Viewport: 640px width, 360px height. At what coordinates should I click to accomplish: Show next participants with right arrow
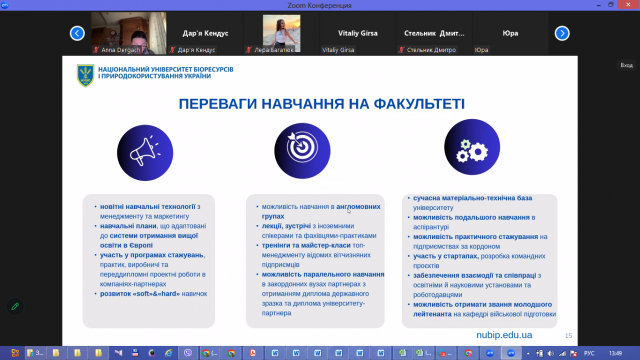[562, 33]
